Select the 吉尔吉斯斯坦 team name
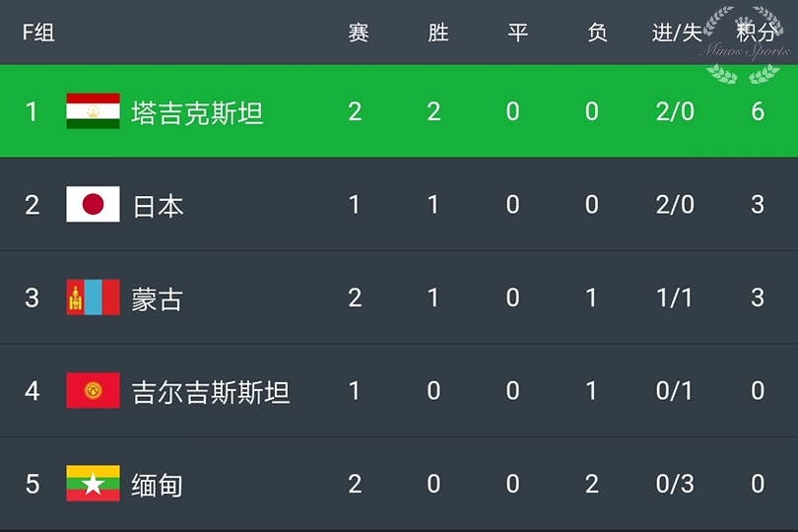The width and height of the screenshot is (798, 532). tap(211, 391)
